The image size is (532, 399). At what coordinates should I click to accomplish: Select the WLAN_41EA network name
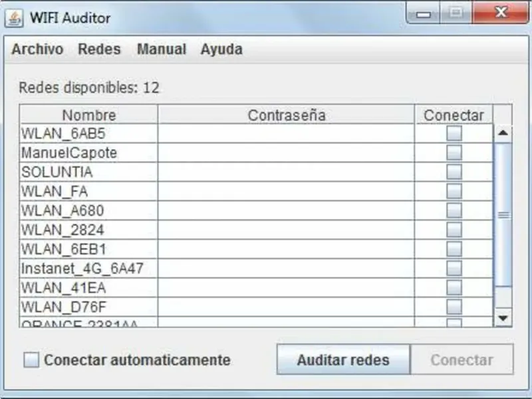[64, 288]
